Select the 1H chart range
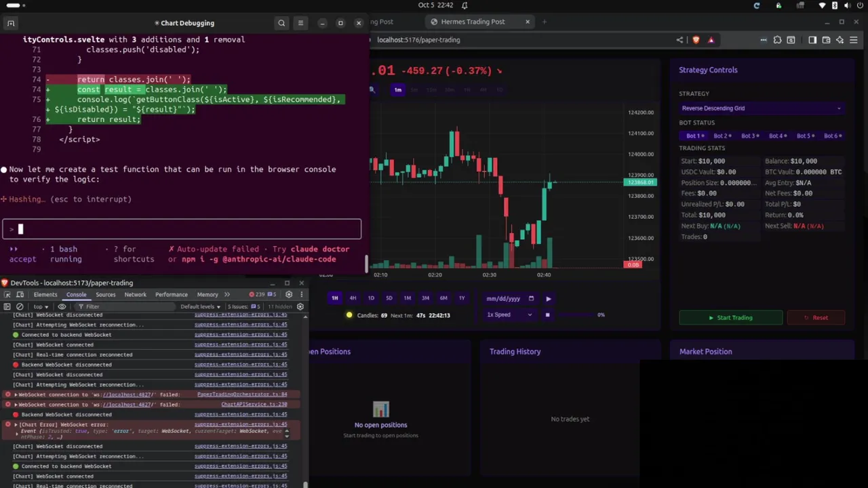This screenshot has width=868, height=488. (x=334, y=298)
